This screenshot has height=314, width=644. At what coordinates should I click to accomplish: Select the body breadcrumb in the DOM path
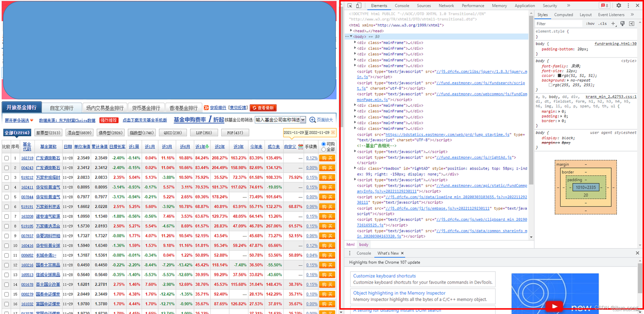pos(363,244)
